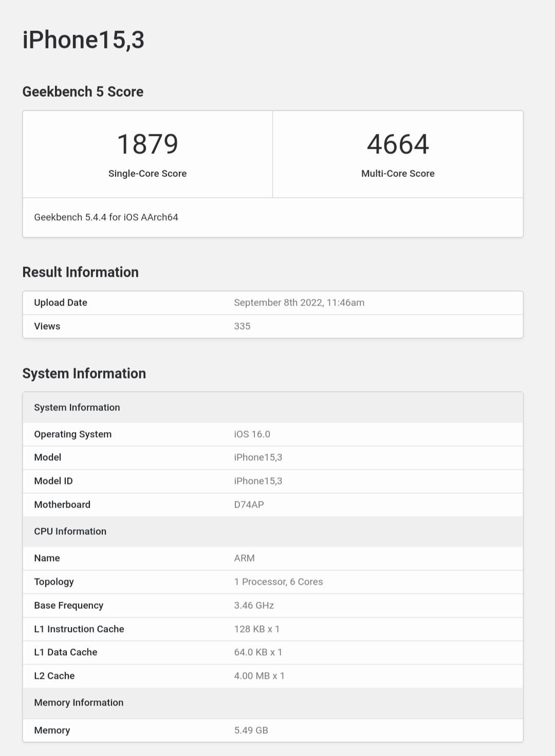Click Geekbench 5.4.4 for iOS AArch64 text
This screenshot has height=756, width=555.
[x=106, y=218]
